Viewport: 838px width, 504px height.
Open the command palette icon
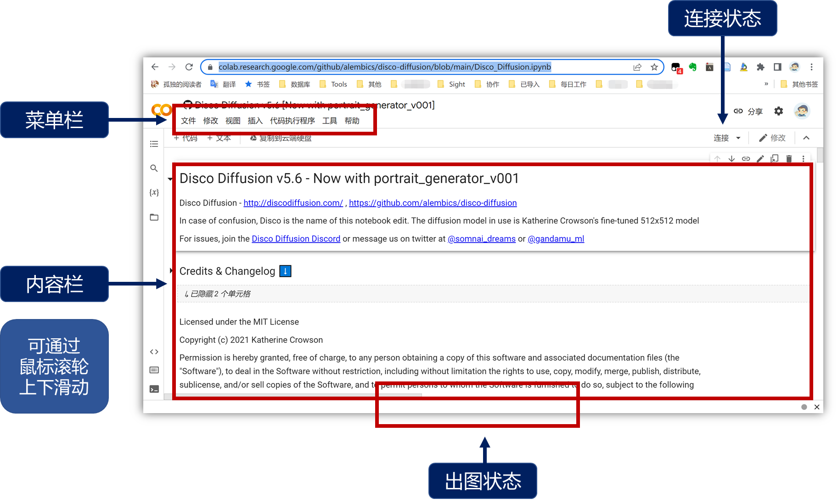(154, 370)
